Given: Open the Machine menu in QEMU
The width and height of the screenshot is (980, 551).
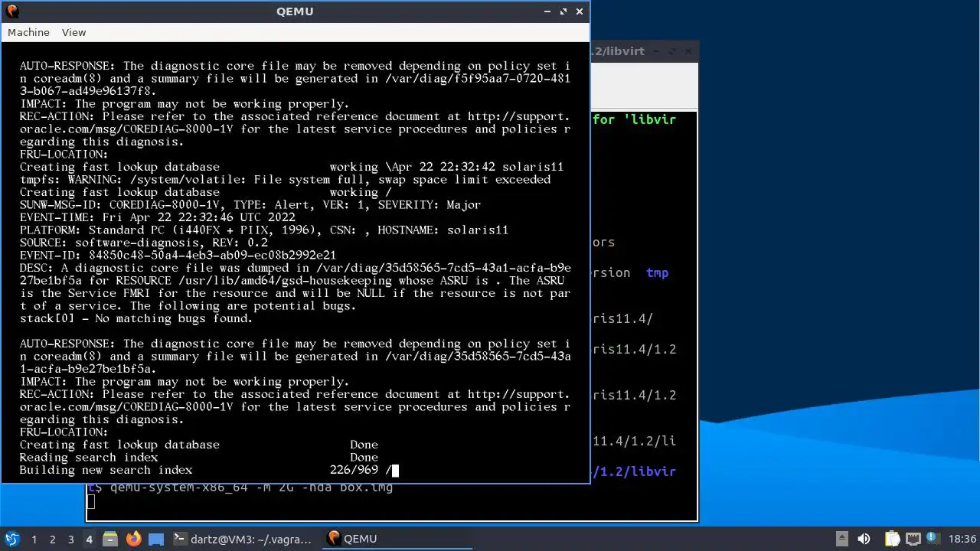Looking at the screenshot, I should [28, 32].
